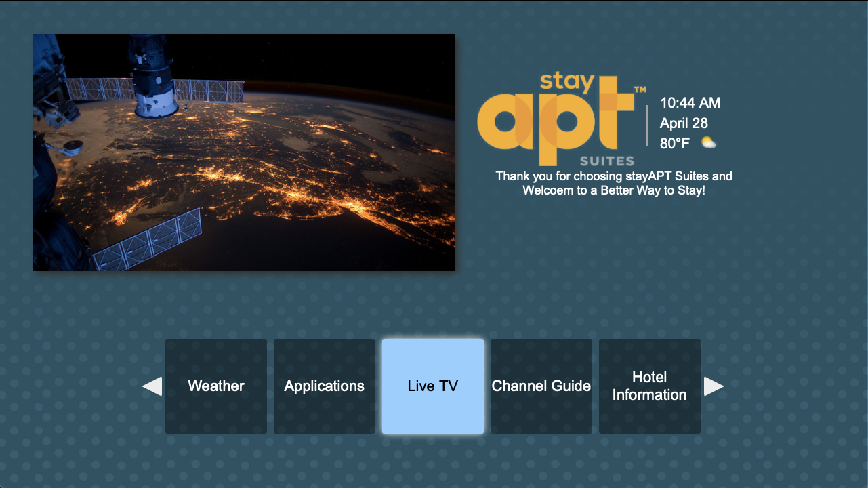Viewport: 868px width, 488px height.
Task: Advance menu with the right arrow
Action: point(714,386)
